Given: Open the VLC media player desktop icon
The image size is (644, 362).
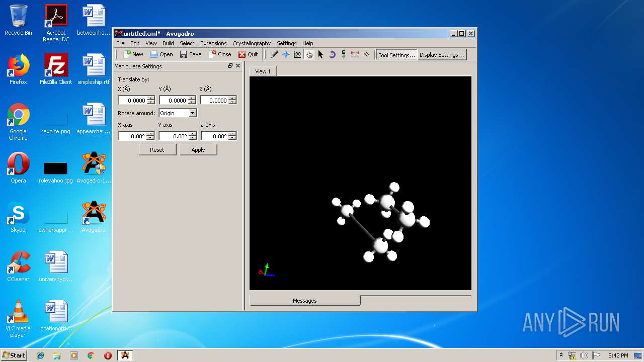Looking at the screenshot, I should tap(18, 319).
